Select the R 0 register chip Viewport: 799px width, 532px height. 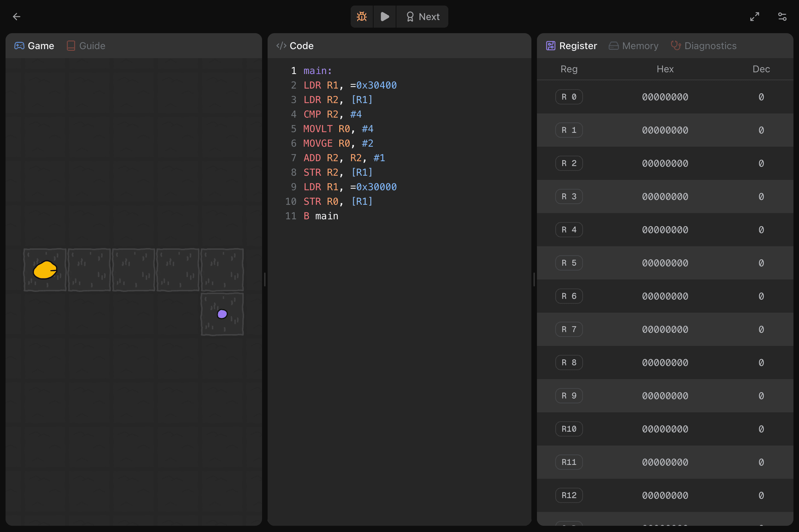click(569, 97)
